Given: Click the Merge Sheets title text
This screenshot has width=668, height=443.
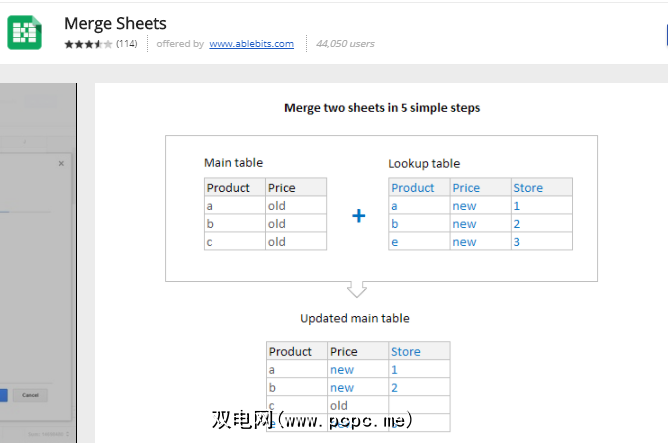Looking at the screenshot, I should (115, 23).
